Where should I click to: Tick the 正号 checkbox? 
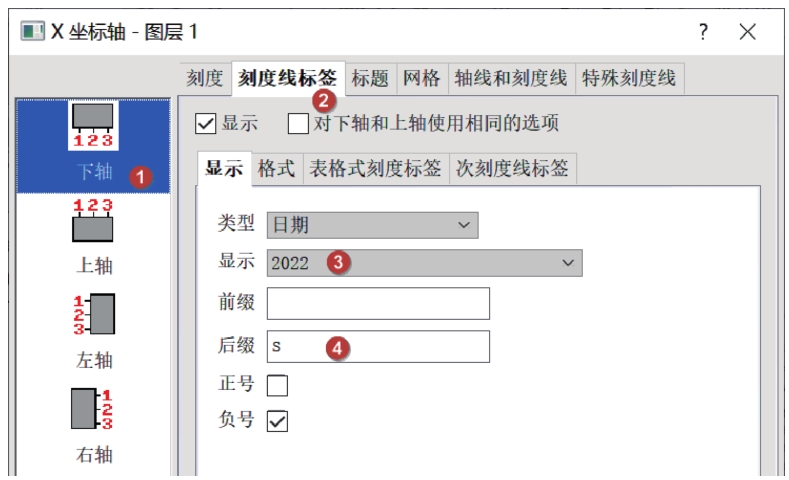click(277, 385)
